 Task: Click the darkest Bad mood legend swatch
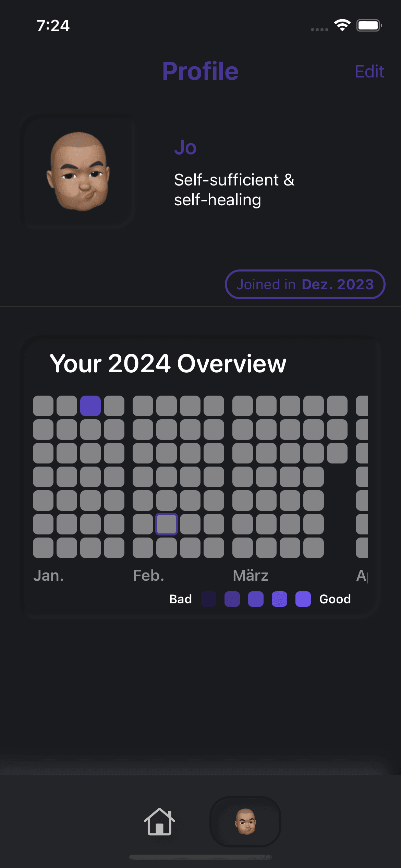pyautogui.click(x=208, y=599)
